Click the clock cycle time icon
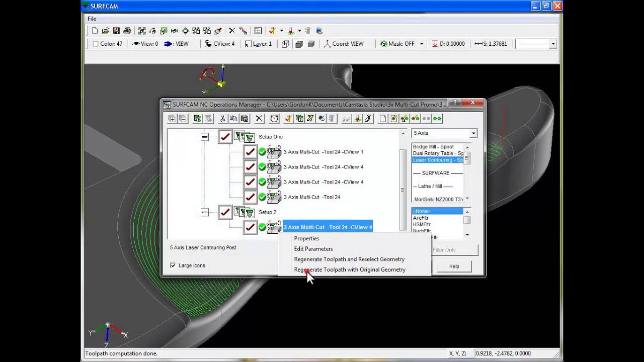The image size is (644, 362). point(274,119)
